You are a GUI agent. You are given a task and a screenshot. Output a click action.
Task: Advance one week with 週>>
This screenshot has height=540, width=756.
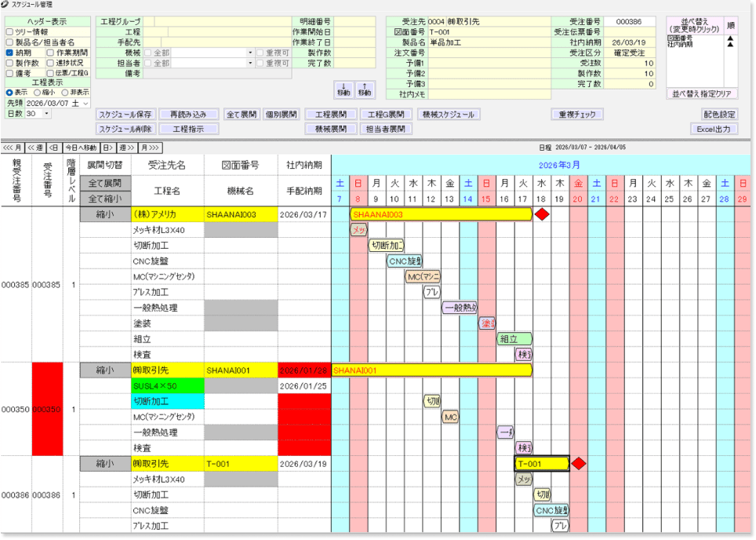coord(127,148)
